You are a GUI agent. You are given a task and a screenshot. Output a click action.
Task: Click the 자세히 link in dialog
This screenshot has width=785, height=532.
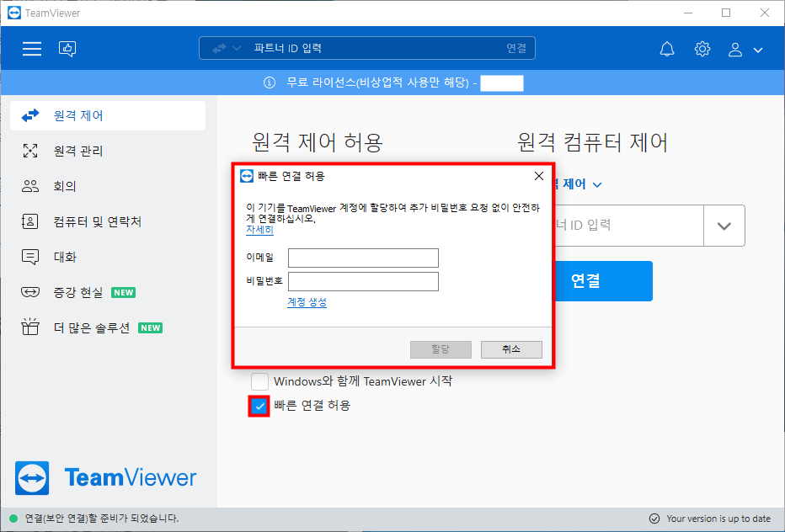(x=259, y=230)
